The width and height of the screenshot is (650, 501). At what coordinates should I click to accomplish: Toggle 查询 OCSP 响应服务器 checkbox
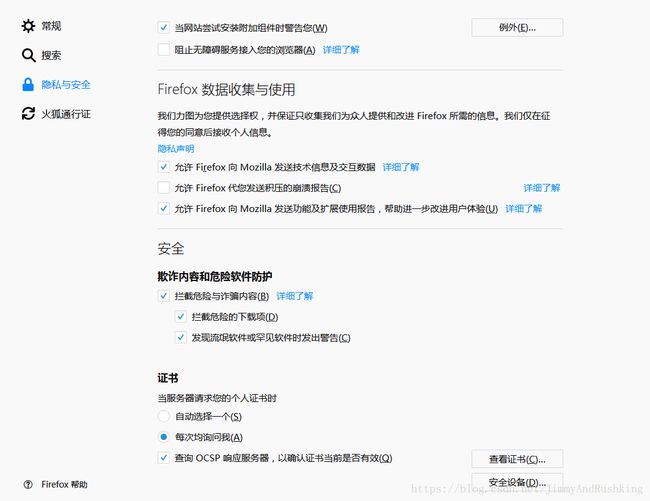pos(164,458)
